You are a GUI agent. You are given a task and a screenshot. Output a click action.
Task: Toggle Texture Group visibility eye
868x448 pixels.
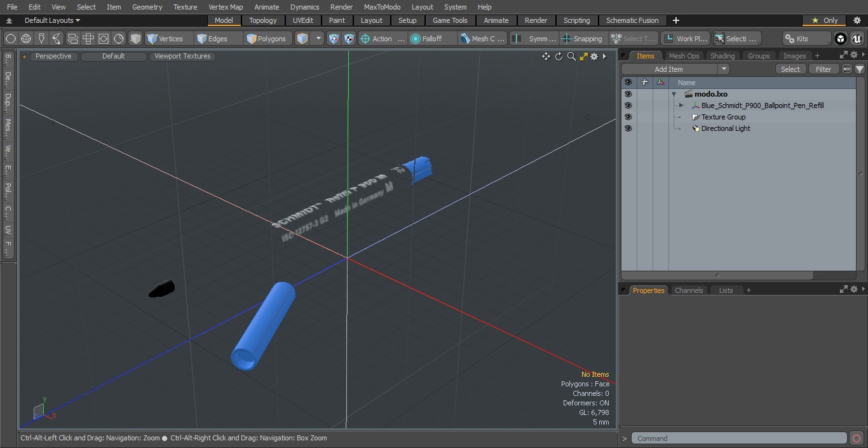[x=628, y=117]
